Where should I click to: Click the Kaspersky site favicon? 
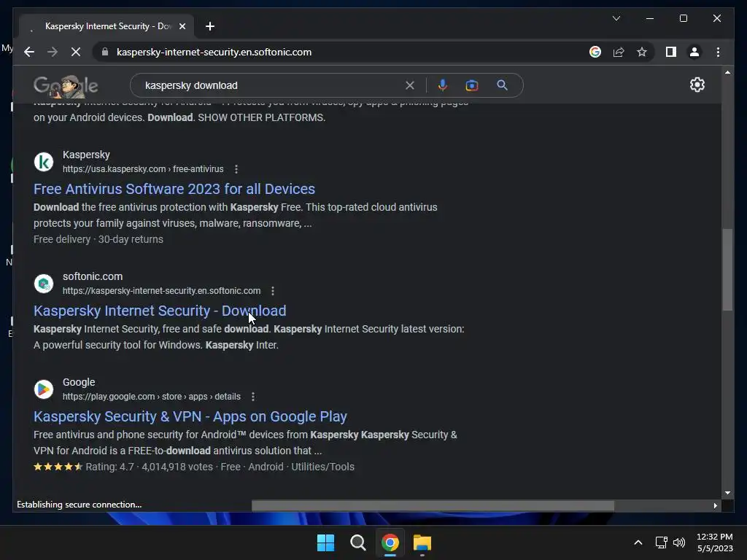43,162
